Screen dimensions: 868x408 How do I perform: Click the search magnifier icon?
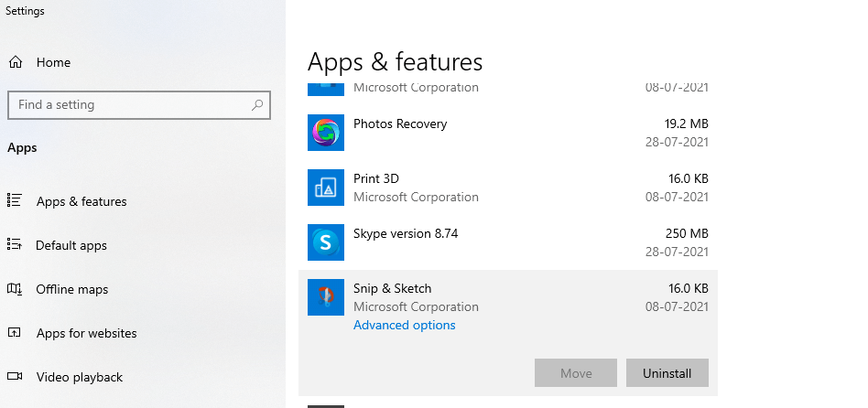(257, 105)
